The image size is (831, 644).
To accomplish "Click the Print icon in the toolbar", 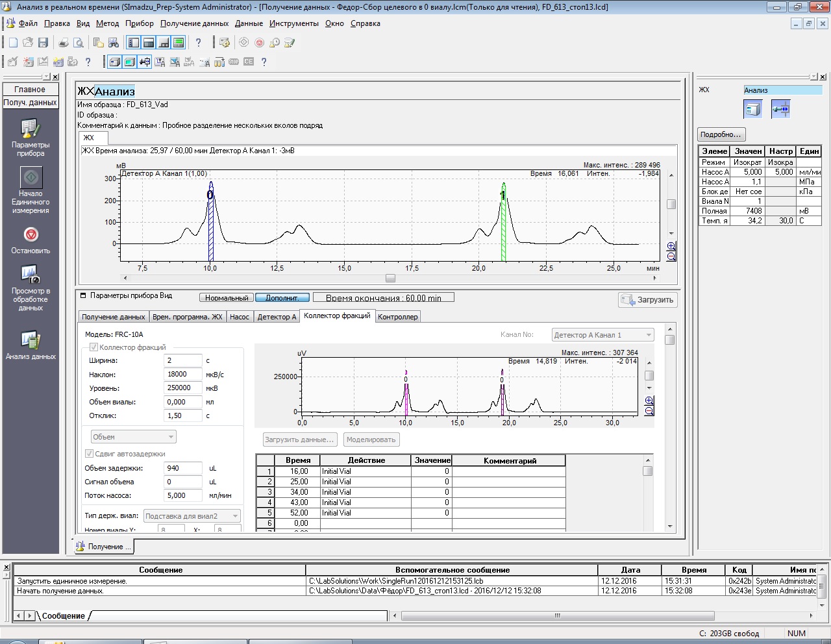I will tap(64, 43).
